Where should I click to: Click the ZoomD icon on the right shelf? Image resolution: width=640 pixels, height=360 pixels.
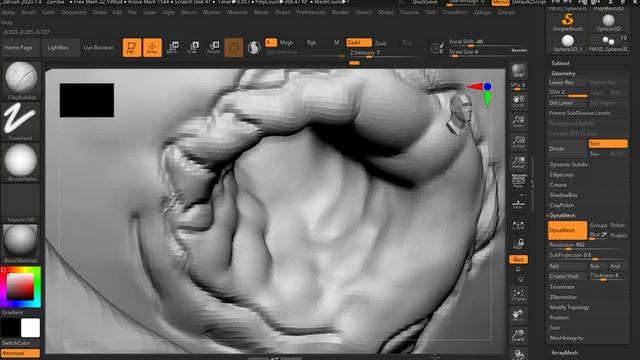click(x=518, y=335)
